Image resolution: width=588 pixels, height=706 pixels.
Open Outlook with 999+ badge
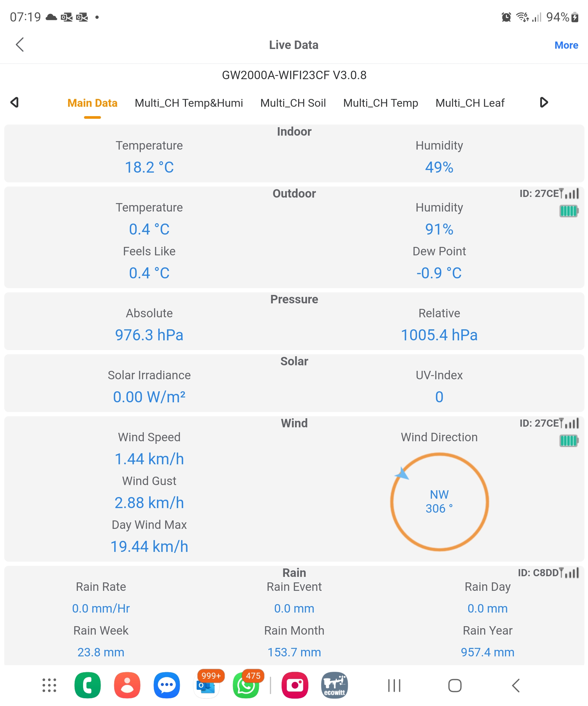tap(206, 686)
